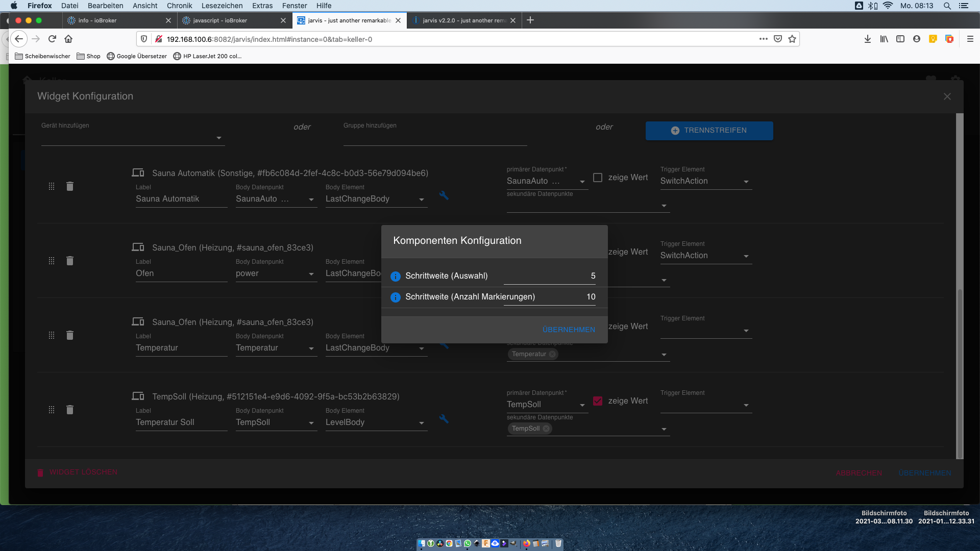
Task: Open primärer Datenpunkt dropdown showing TempSoll
Action: coord(547,405)
